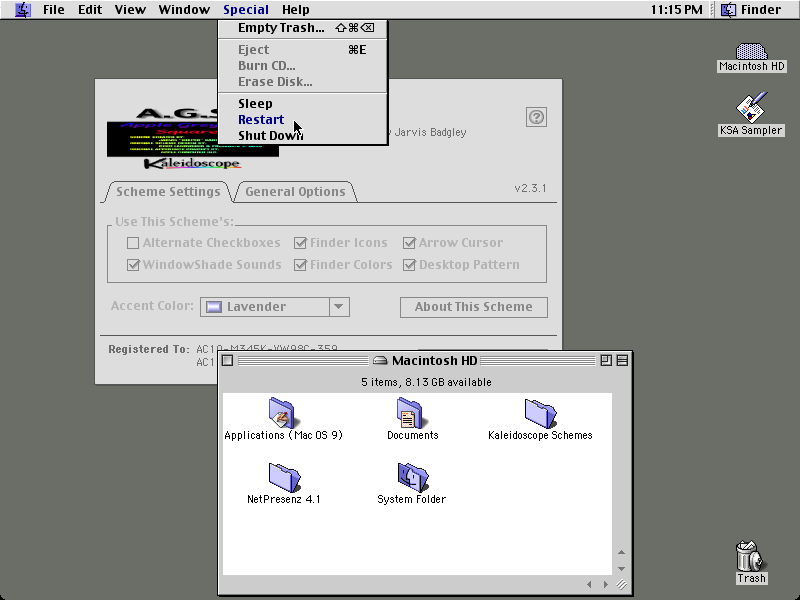Image resolution: width=800 pixels, height=600 pixels.
Task: Select the Documents folder icon
Action: pos(412,412)
